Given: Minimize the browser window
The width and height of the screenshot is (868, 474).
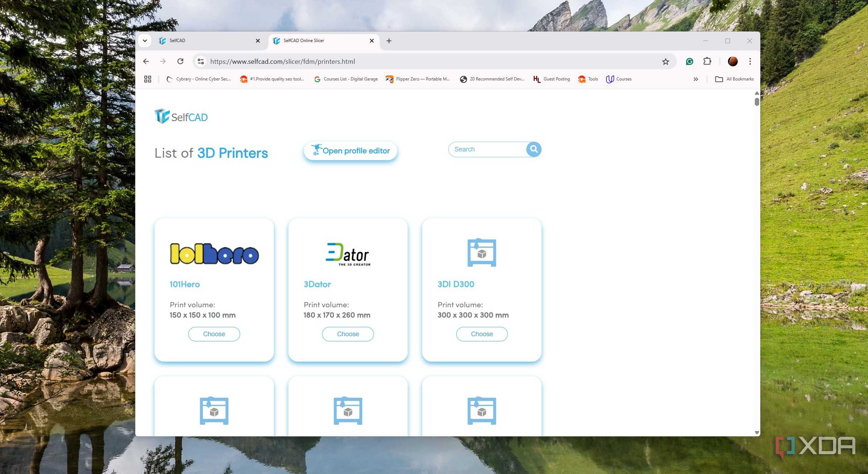Looking at the screenshot, I should point(705,41).
